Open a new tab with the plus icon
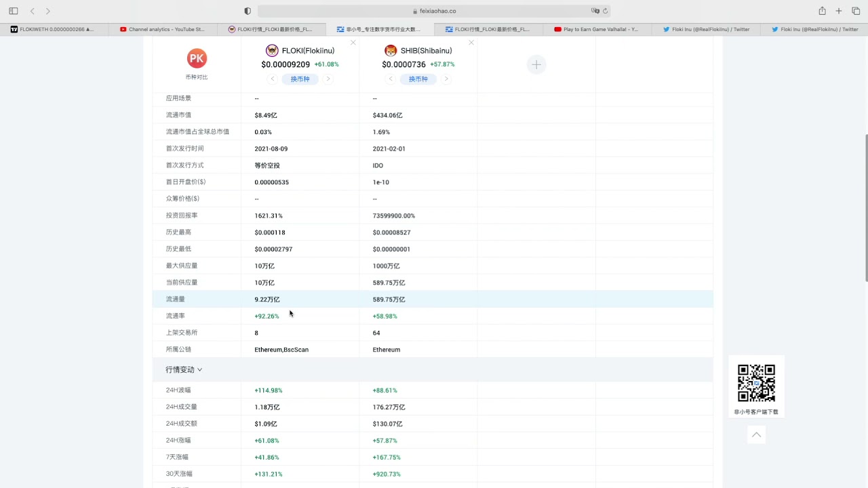This screenshot has height=488, width=868. click(x=839, y=11)
